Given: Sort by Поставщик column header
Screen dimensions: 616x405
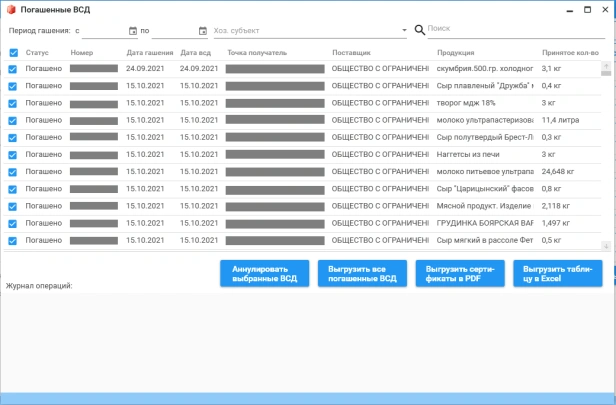Looking at the screenshot, I should [351, 53].
